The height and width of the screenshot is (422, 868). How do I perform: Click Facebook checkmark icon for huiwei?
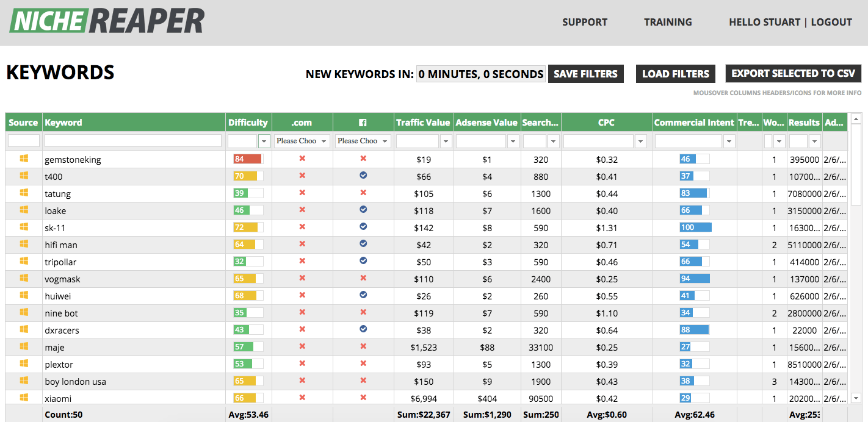(x=363, y=295)
